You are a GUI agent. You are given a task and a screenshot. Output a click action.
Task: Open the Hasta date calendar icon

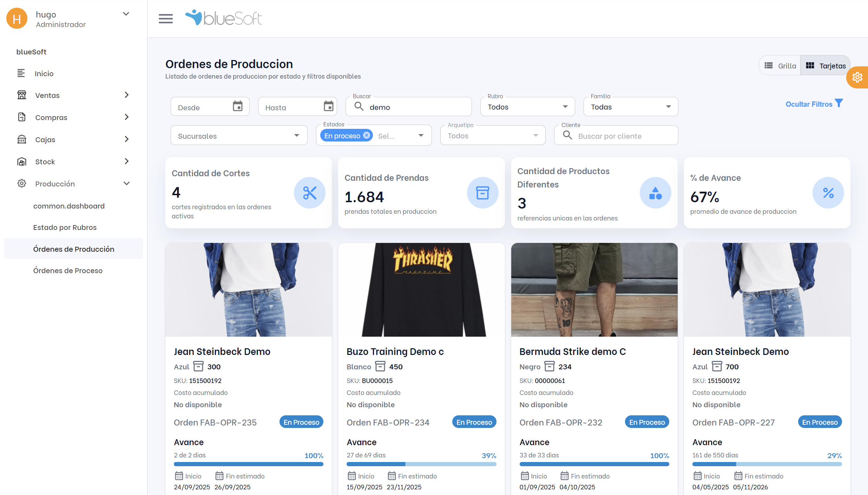[328, 106]
